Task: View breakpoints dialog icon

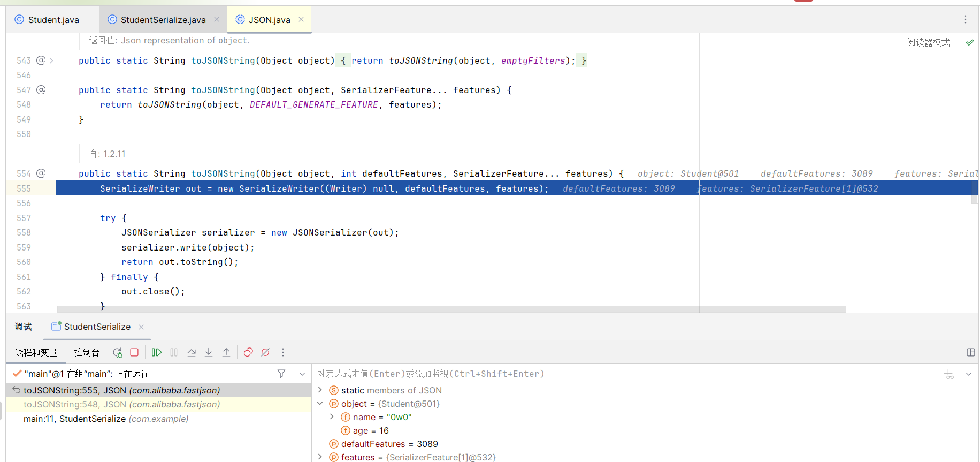Action: pyautogui.click(x=248, y=352)
